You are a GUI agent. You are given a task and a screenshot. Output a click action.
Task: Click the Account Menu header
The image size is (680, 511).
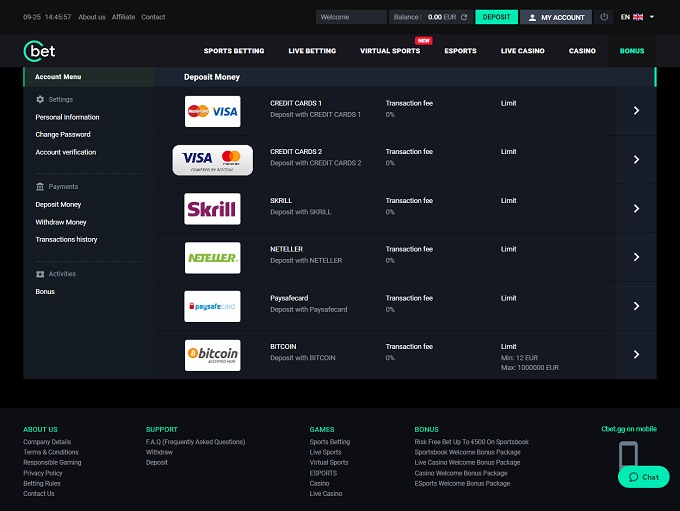point(89,77)
